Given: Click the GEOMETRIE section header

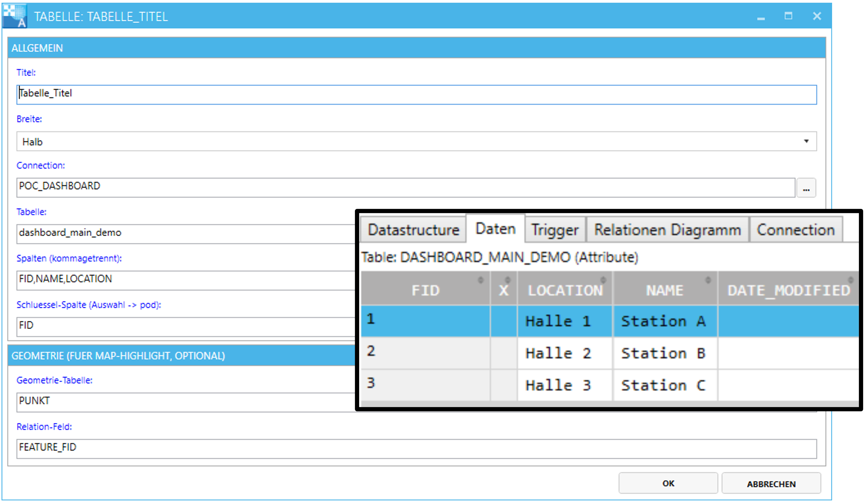Looking at the screenshot, I should tap(182, 356).
